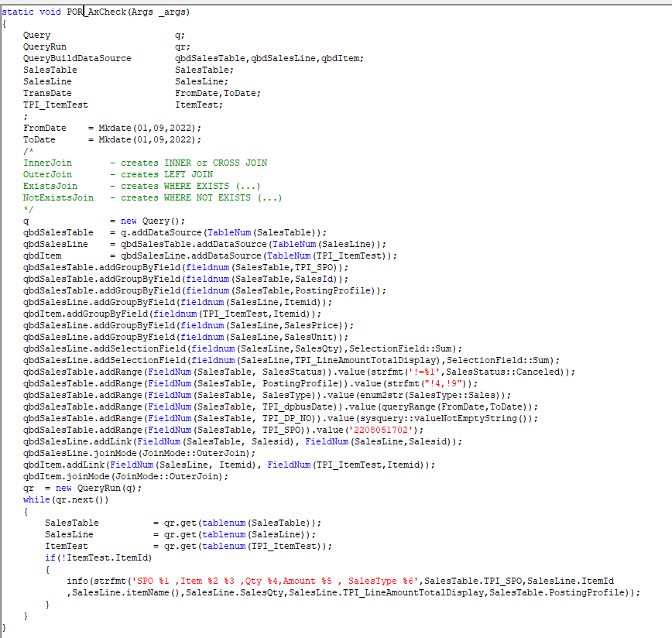
Task: Click 'qbdSalesTable,qbdSalesLine,qbdItem;' variable list
Action: [x=269, y=58]
